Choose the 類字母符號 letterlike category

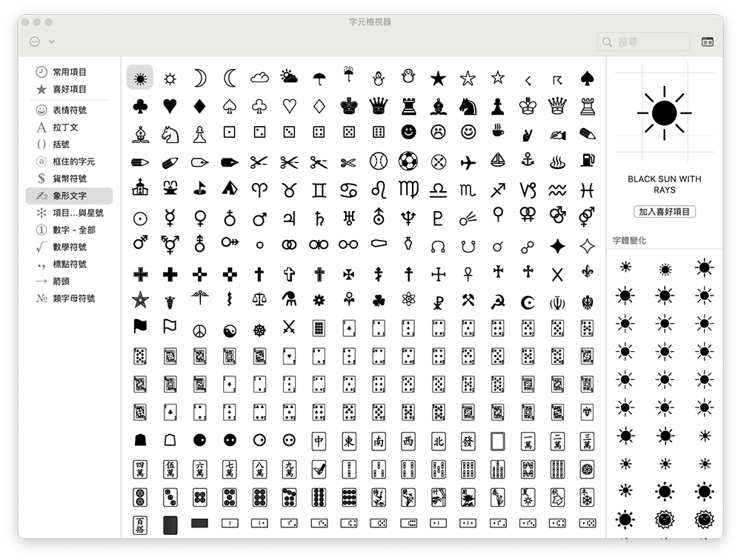coord(70,299)
